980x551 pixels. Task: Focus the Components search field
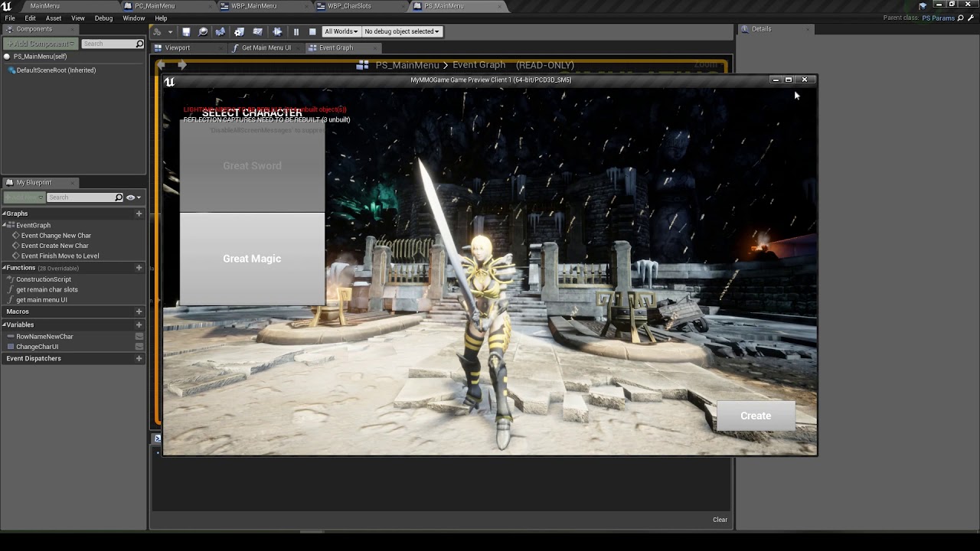pos(113,44)
